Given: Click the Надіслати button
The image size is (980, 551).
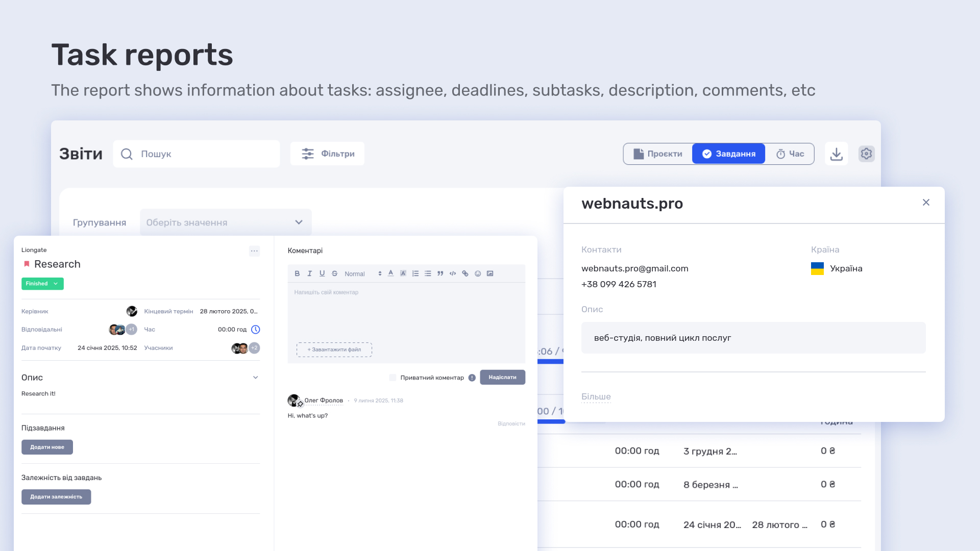Looking at the screenshot, I should (x=502, y=377).
